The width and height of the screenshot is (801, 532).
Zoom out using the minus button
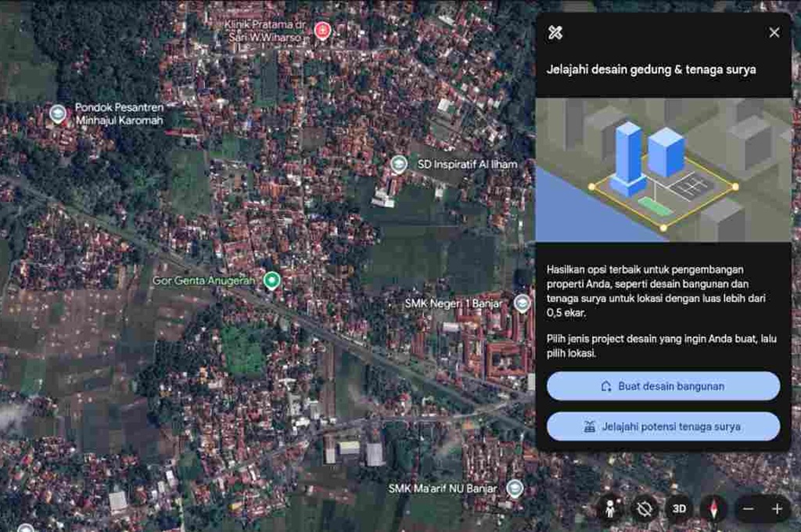click(x=749, y=509)
